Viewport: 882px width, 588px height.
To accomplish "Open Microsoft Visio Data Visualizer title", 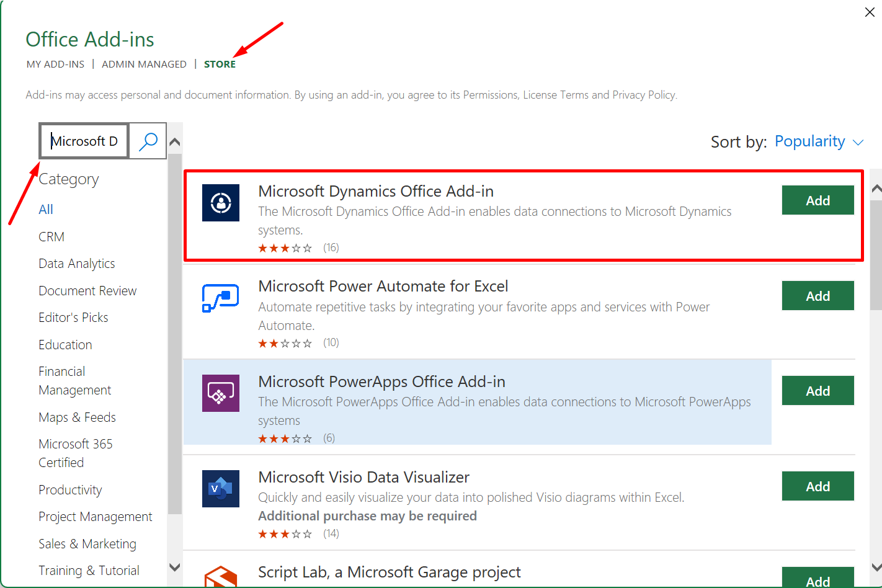I will (x=364, y=477).
